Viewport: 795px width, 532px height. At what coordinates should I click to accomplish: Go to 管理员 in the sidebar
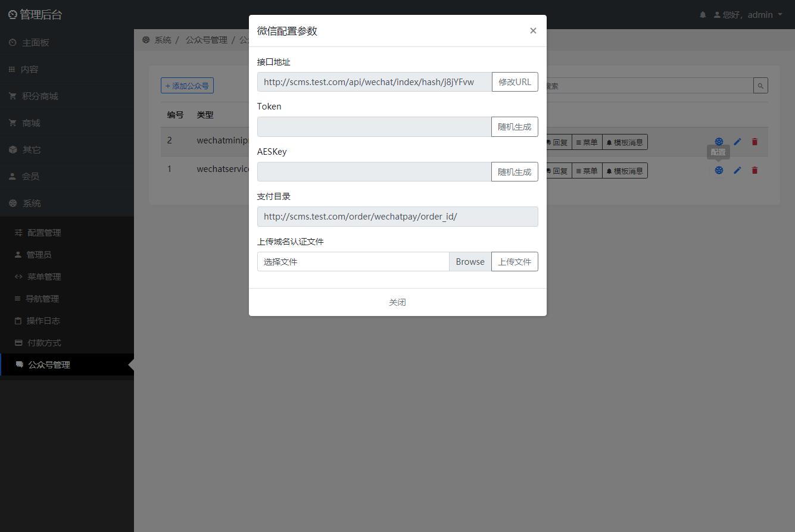tap(67, 255)
